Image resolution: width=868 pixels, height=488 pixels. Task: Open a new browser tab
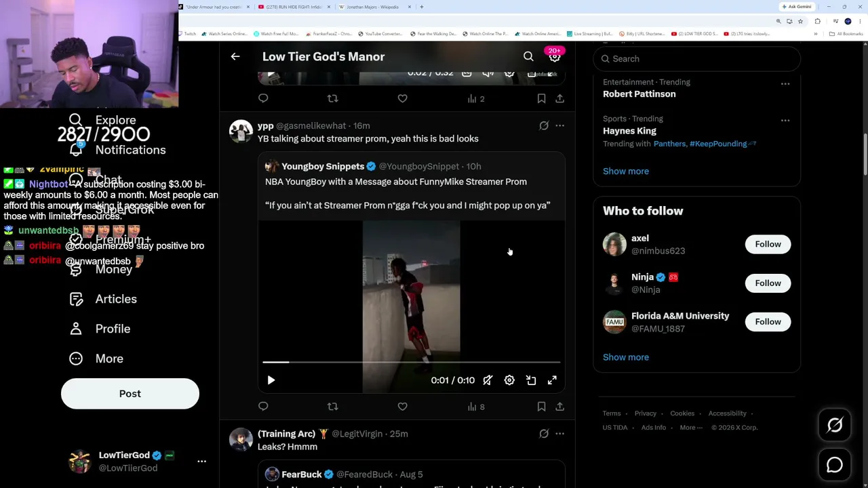[422, 7]
